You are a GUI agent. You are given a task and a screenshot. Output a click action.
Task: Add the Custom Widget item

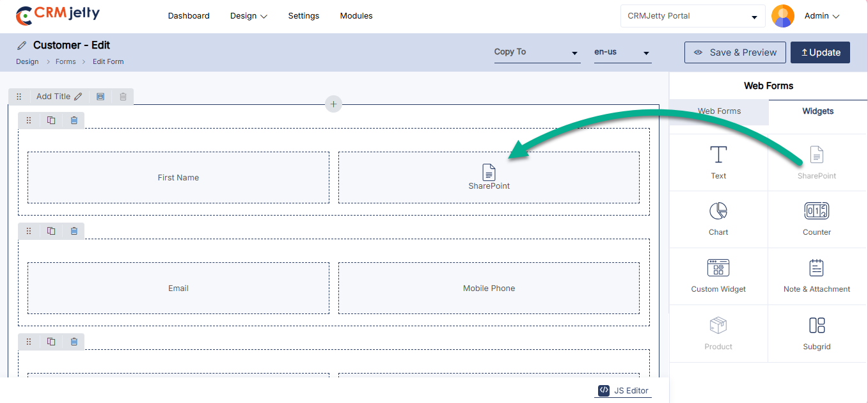718,276
